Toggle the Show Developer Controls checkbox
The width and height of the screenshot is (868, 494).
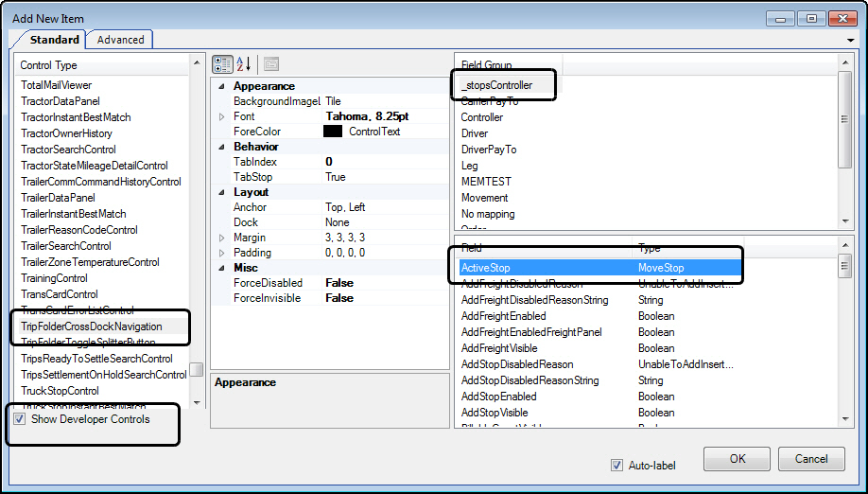click(x=20, y=419)
